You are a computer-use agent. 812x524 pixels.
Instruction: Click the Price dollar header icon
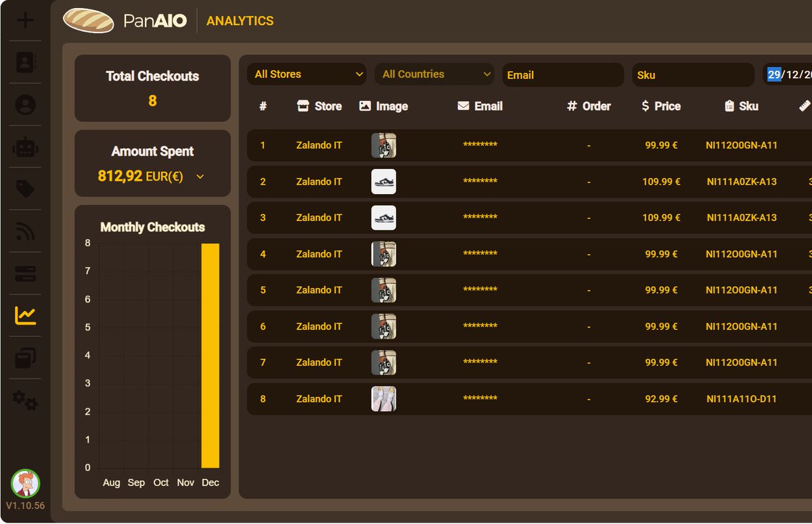(646, 105)
